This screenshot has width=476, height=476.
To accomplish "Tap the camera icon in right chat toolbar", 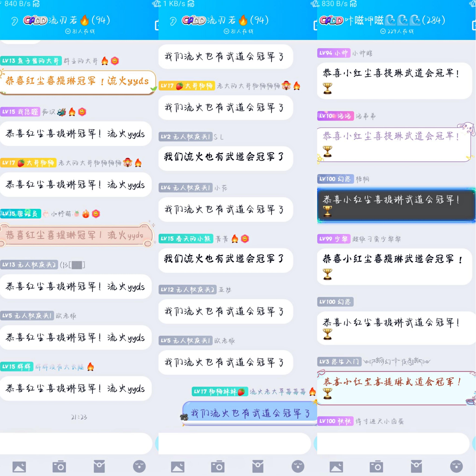I will coord(376,466).
